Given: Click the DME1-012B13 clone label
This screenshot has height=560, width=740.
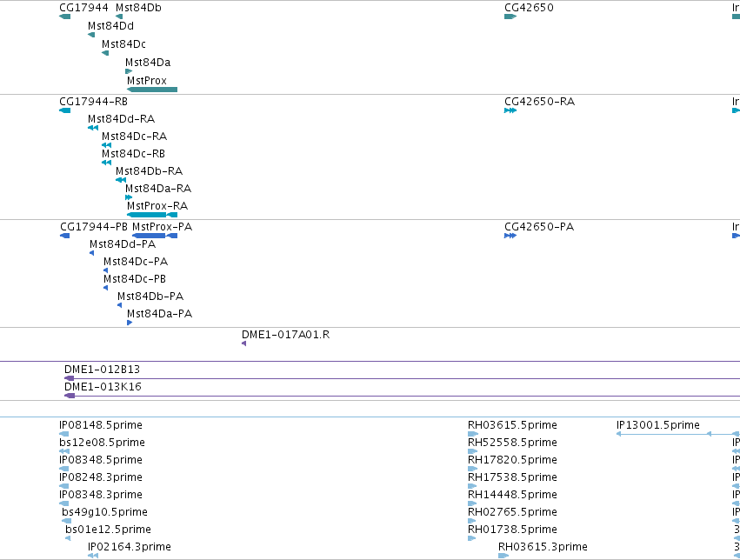Looking at the screenshot, I should 102,370.
